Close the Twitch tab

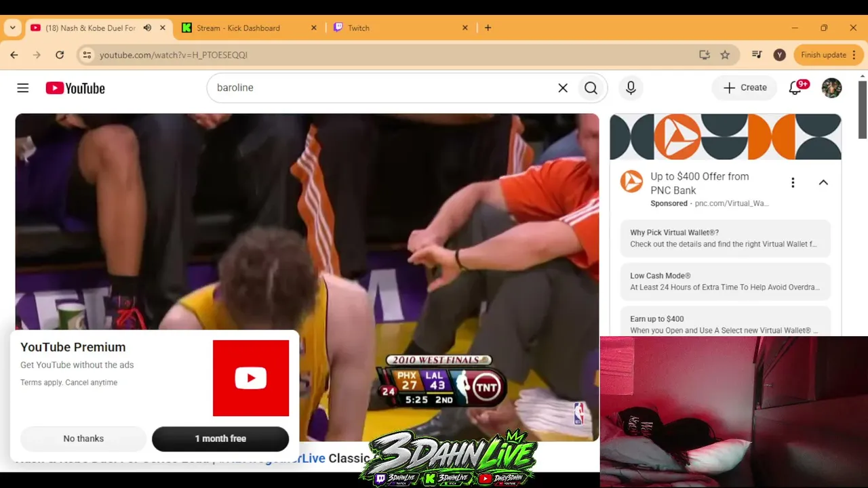click(x=465, y=28)
